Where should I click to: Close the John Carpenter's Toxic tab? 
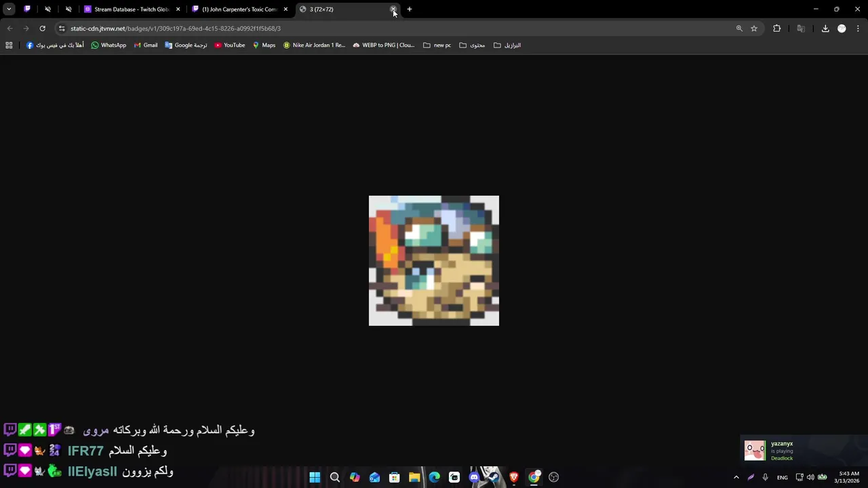tap(285, 9)
